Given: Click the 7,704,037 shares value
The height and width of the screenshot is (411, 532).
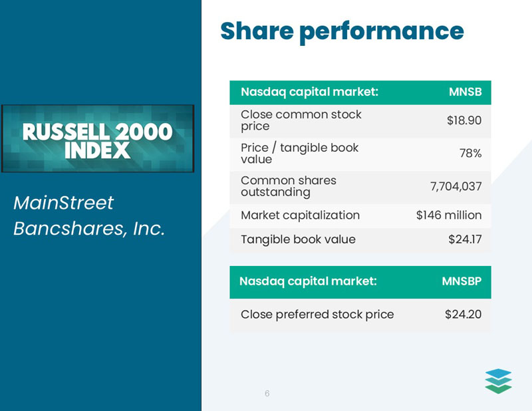Looking at the screenshot, I should [456, 186].
